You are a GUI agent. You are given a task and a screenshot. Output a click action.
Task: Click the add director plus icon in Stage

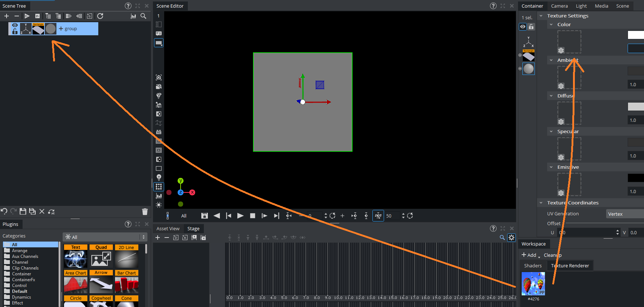158,238
